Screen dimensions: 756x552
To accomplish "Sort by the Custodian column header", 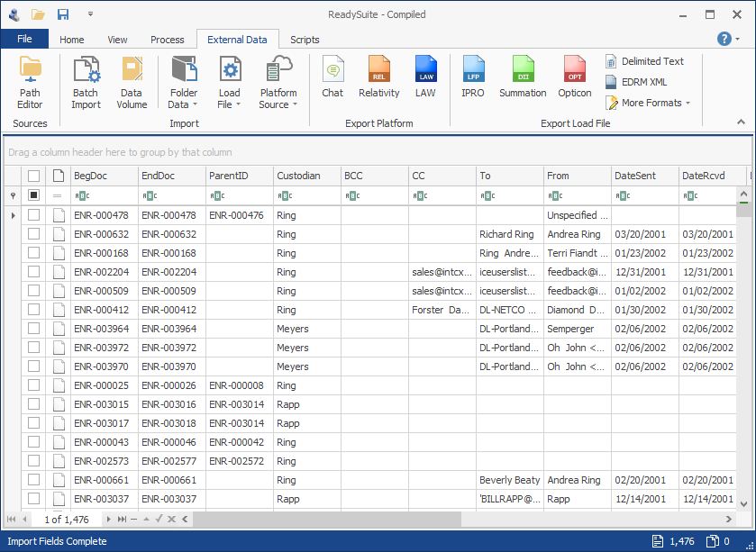I will tap(307, 176).
